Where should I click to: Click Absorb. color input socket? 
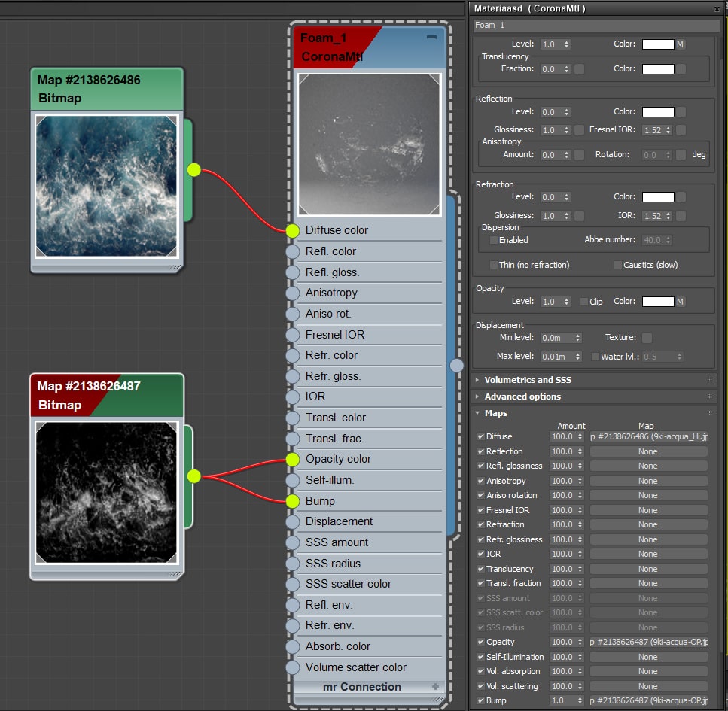(293, 646)
